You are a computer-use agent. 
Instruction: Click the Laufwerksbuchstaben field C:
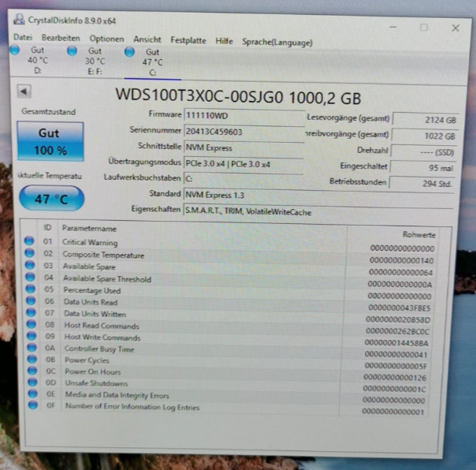pyautogui.click(x=244, y=179)
